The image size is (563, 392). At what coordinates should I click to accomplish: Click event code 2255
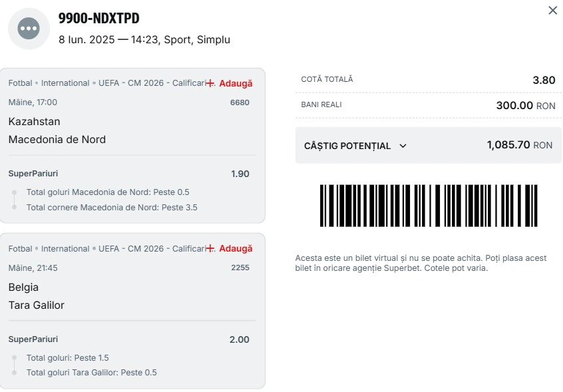(x=240, y=268)
